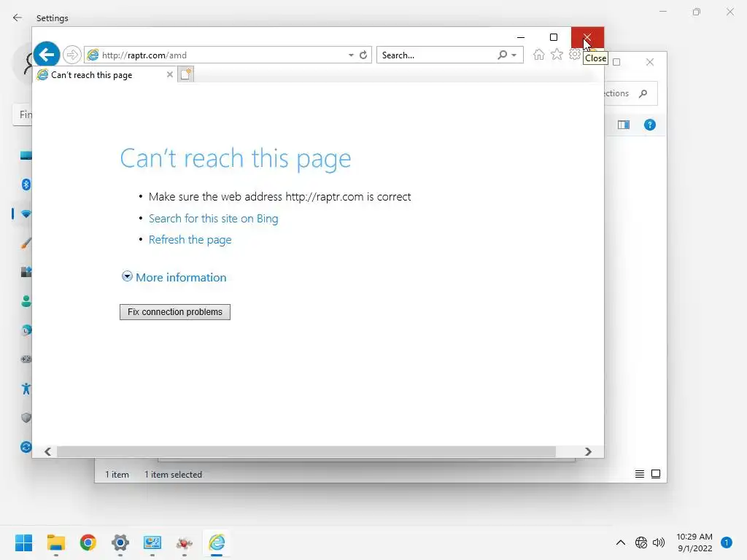This screenshot has width=747, height=560.
Task: Open a new tab in Internet Explorer
Action: [x=186, y=74]
